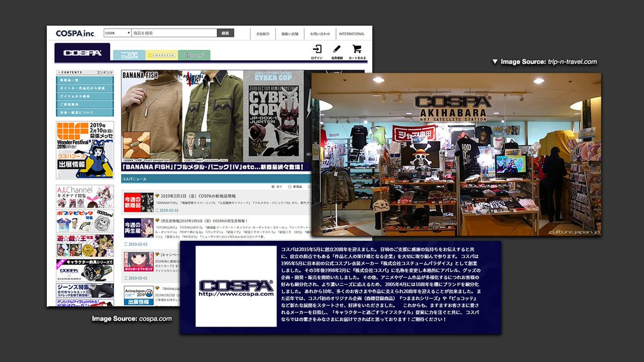Viewport: 644px width, 362px height.
Task: Click the キャラクター釣具シリーズ banner
Action: pos(85,270)
